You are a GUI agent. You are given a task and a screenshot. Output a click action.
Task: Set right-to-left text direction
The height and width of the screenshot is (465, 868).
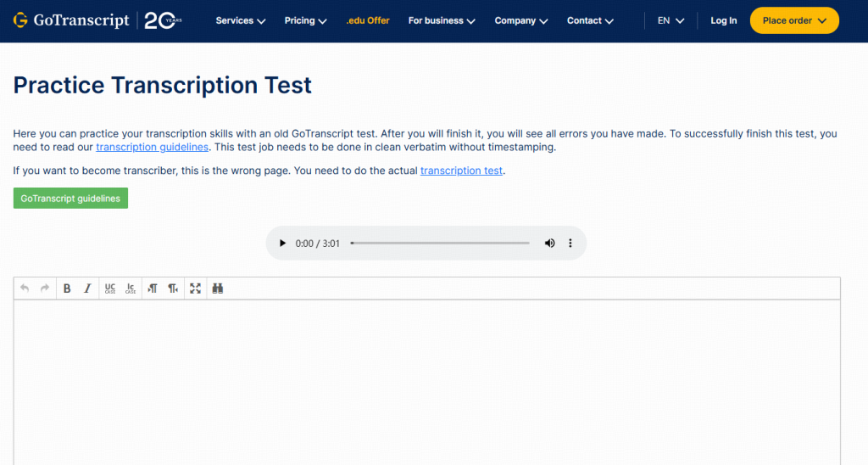[173, 289]
